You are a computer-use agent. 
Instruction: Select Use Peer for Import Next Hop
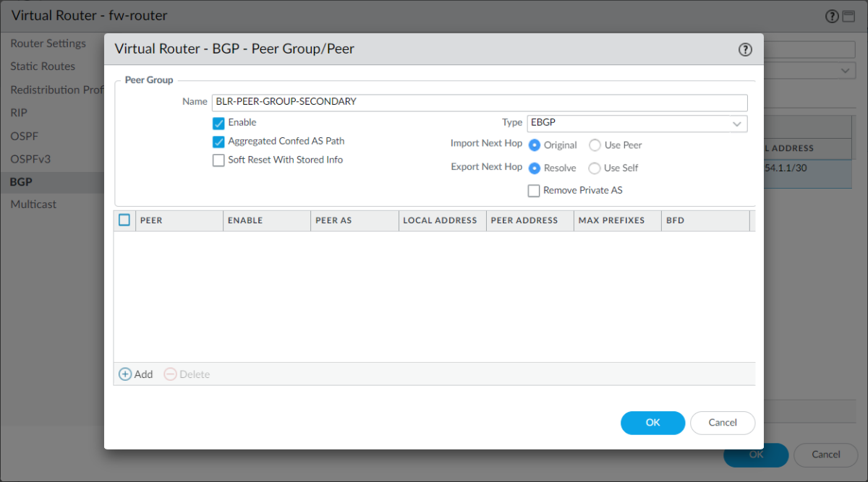click(594, 145)
